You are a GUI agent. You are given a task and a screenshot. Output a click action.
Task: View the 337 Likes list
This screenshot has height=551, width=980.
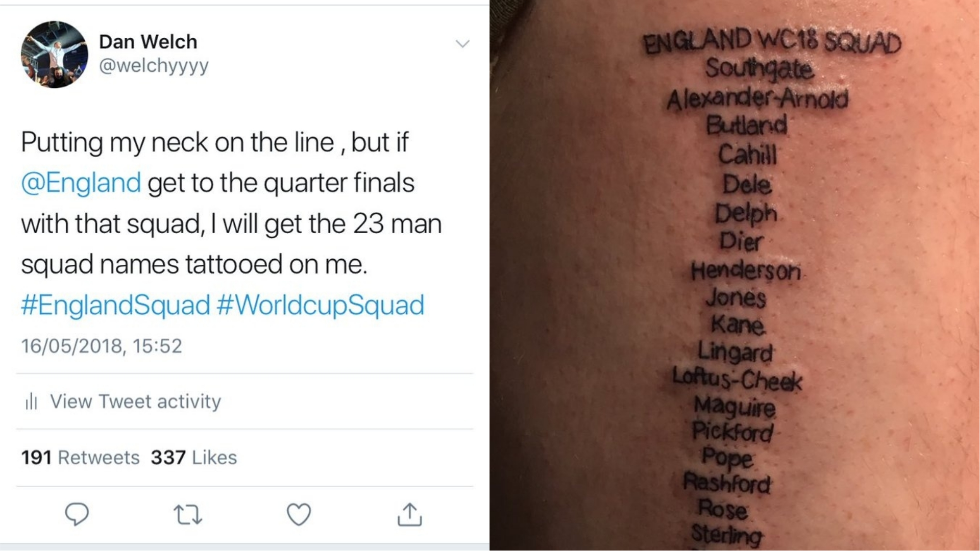(x=194, y=458)
